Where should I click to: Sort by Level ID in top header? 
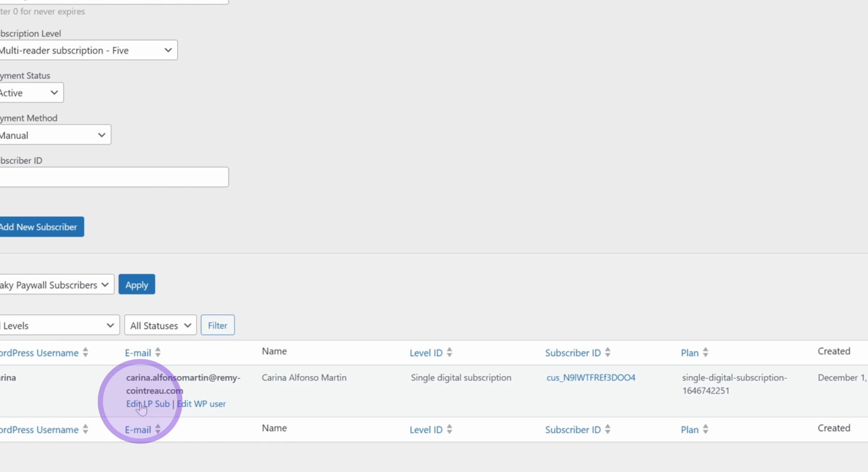(426, 353)
